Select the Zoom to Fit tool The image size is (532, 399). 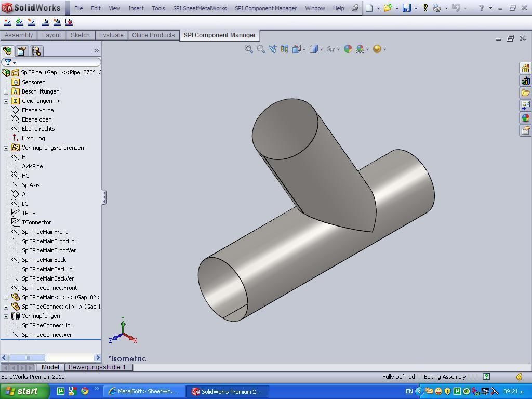tap(248, 48)
